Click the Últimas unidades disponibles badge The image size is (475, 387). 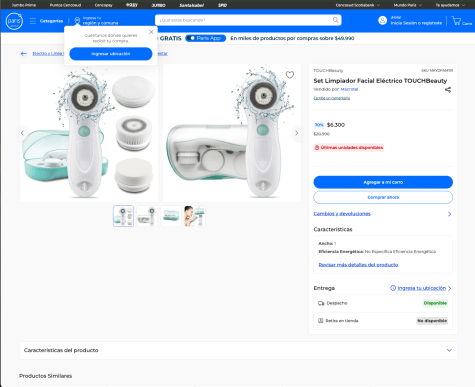(349, 147)
